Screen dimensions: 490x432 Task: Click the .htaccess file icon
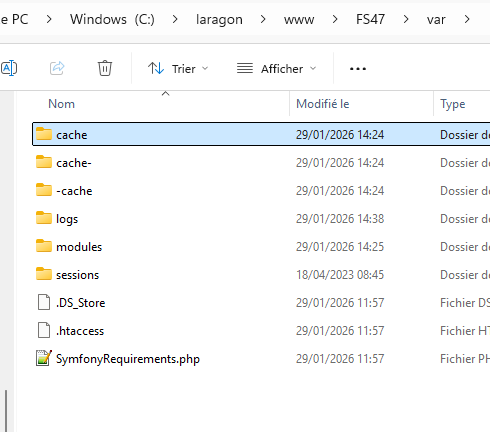(x=44, y=330)
